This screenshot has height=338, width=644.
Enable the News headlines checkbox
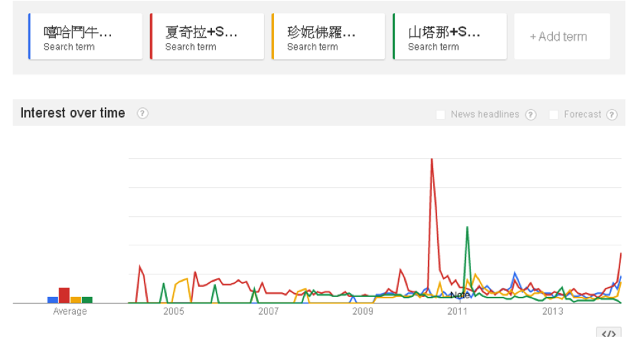[x=441, y=114]
